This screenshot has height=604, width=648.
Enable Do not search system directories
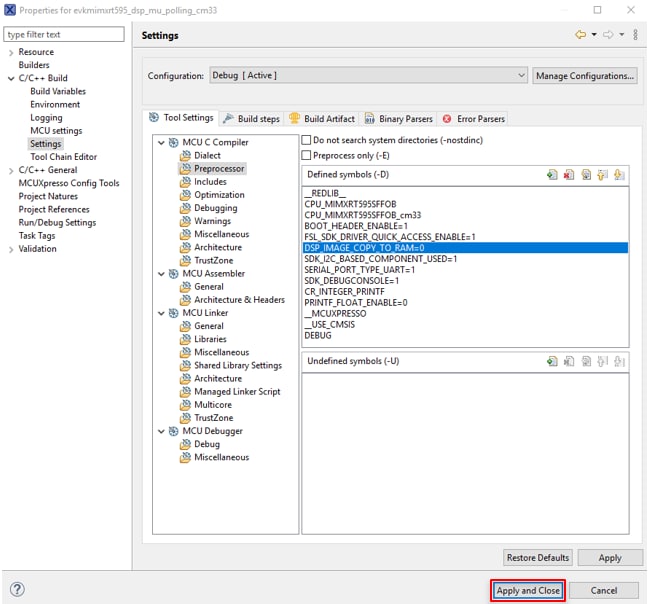pyautogui.click(x=307, y=141)
